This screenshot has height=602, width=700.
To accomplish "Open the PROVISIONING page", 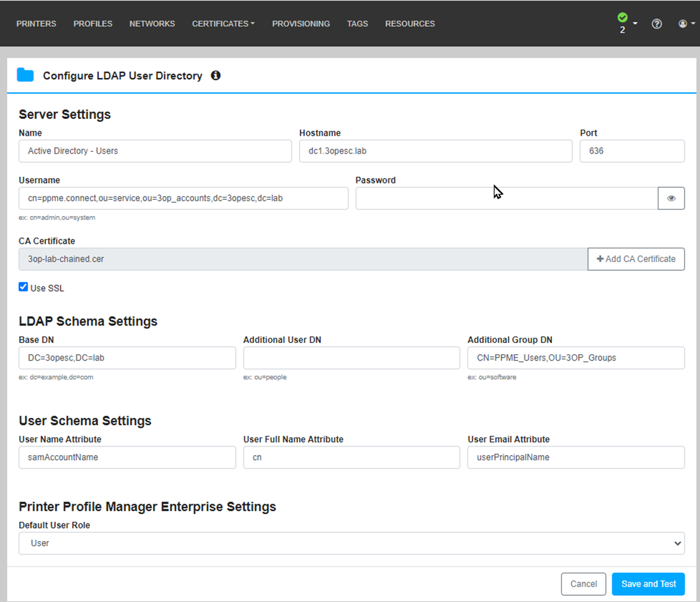I will pos(301,24).
